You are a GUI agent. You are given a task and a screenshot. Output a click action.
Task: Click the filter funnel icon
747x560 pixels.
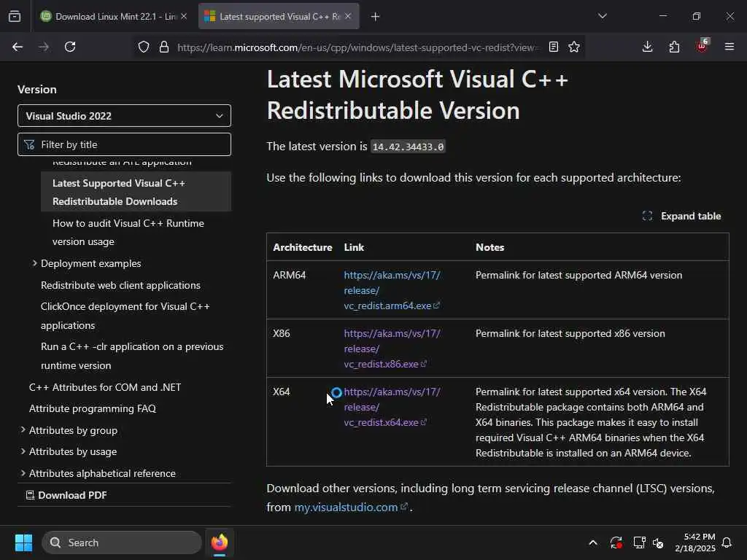point(29,144)
